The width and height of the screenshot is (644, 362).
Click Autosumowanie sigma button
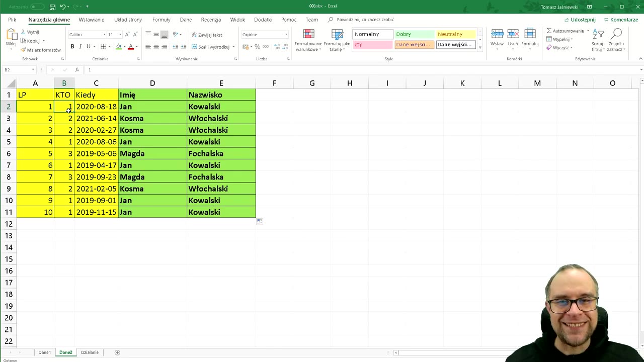click(566, 31)
